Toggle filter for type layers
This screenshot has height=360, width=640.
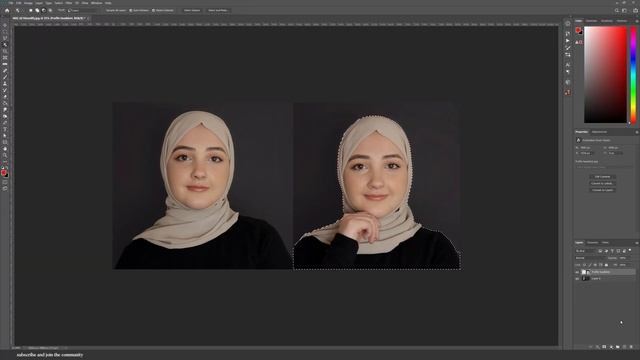click(x=612, y=251)
